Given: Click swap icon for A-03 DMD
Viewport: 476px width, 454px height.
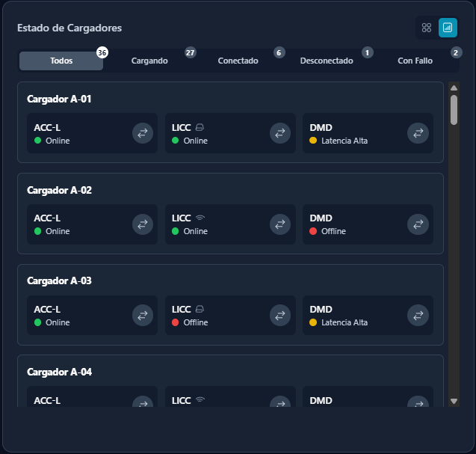Looking at the screenshot, I should click(418, 315).
